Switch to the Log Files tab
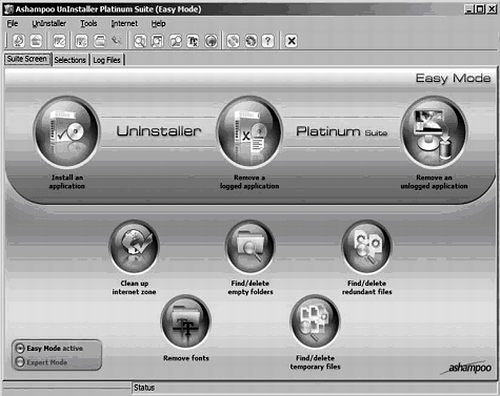The height and width of the screenshot is (396, 500). [x=107, y=60]
